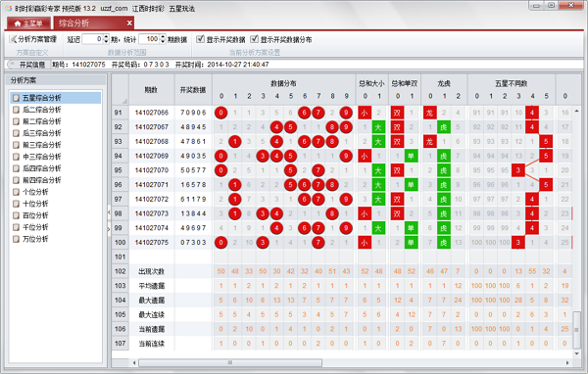
Task: Click the green 虎 marker in row 95
Action: click(x=444, y=170)
